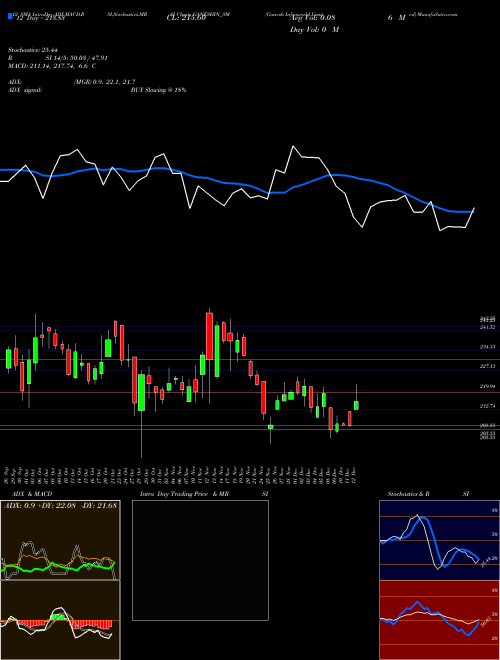Click the 'Avg Vol: 0.08' text
The width and height of the screenshot is (500, 660).
312,18
